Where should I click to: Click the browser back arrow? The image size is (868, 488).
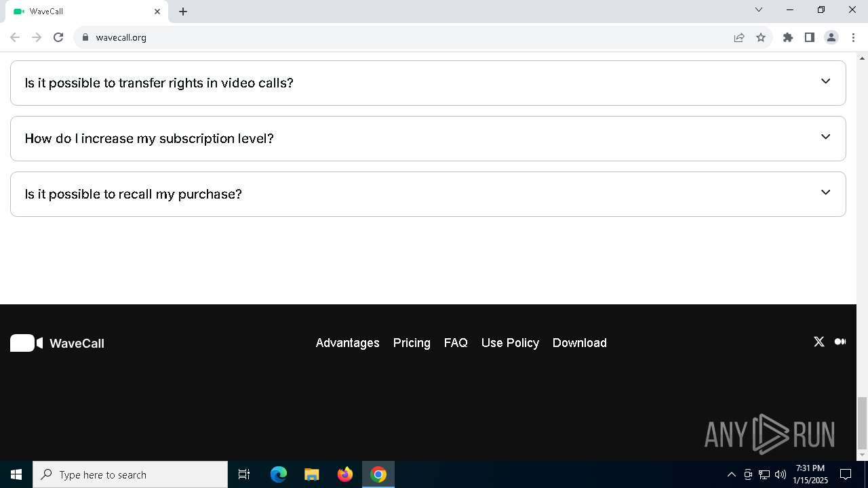point(15,37)
